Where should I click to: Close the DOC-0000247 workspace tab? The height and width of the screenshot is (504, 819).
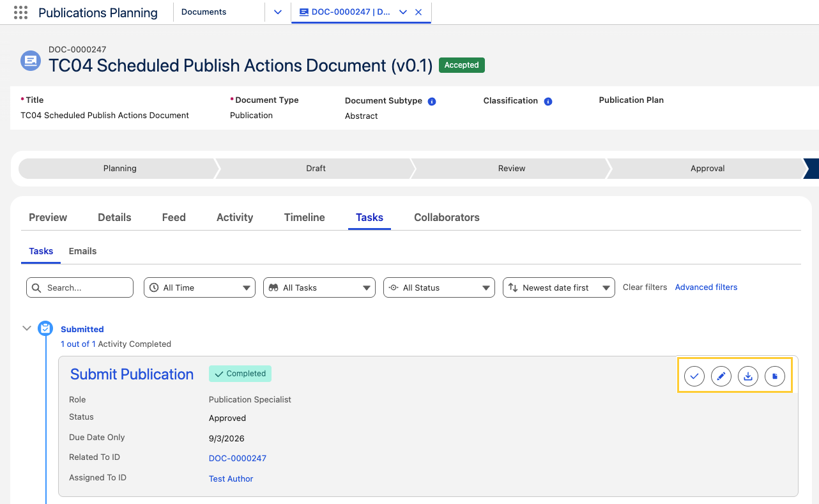[x=418, y=12]
